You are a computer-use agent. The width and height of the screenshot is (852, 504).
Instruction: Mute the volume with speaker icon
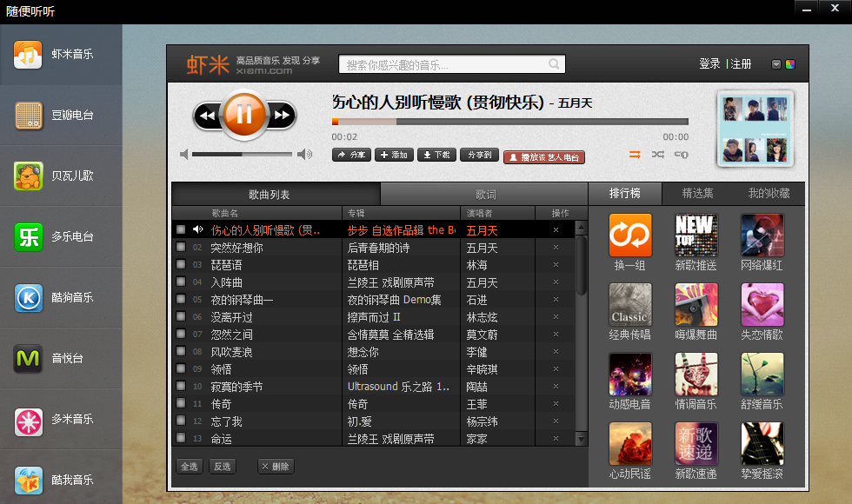[184, 155]
